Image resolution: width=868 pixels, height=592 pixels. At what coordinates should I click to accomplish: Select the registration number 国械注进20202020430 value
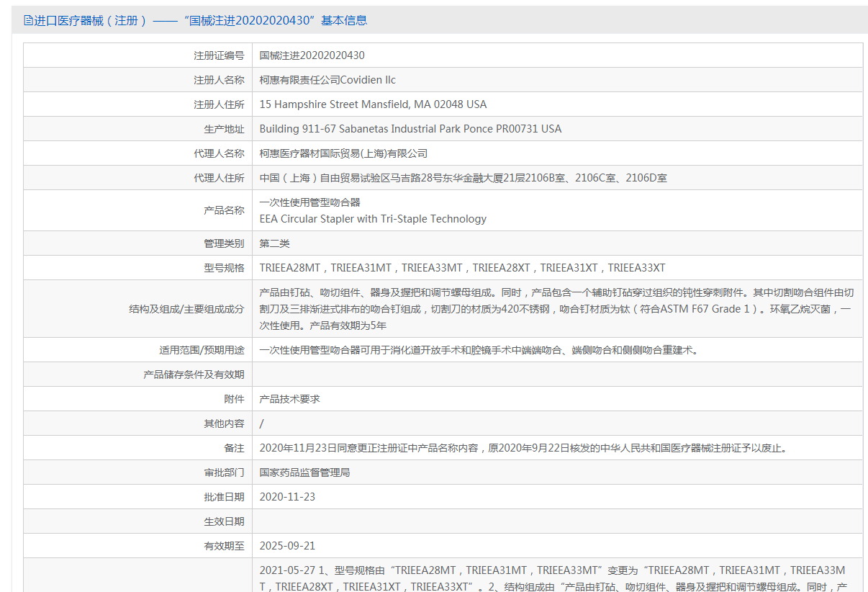312,55
